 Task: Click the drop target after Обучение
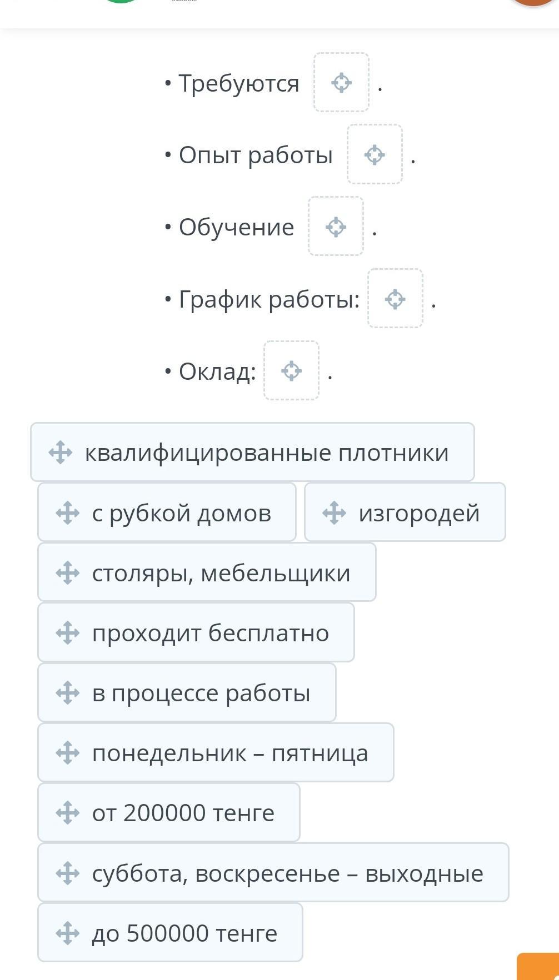point(336,227)
